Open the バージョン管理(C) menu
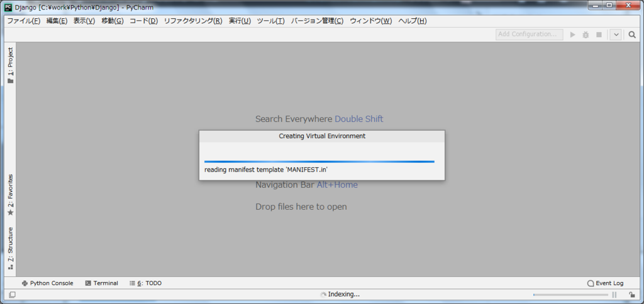The image size is (644, 304). click(317, 21)
